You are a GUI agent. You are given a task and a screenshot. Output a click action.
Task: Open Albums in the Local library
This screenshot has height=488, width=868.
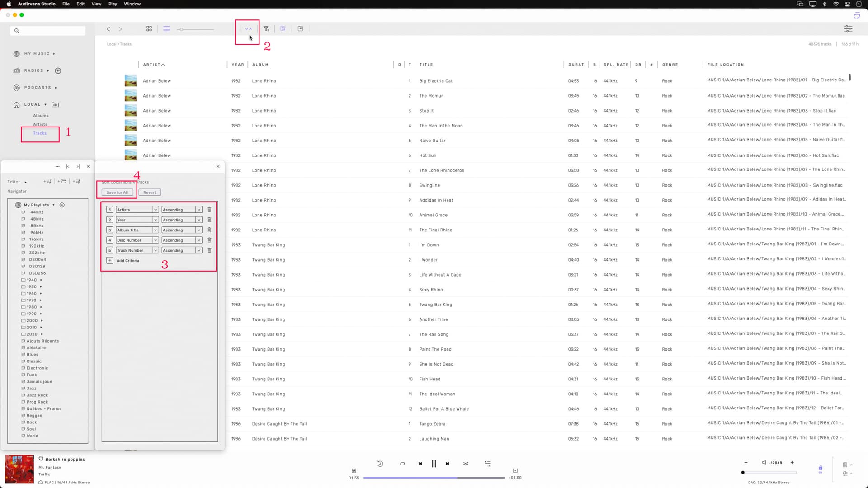click(41, 116)
